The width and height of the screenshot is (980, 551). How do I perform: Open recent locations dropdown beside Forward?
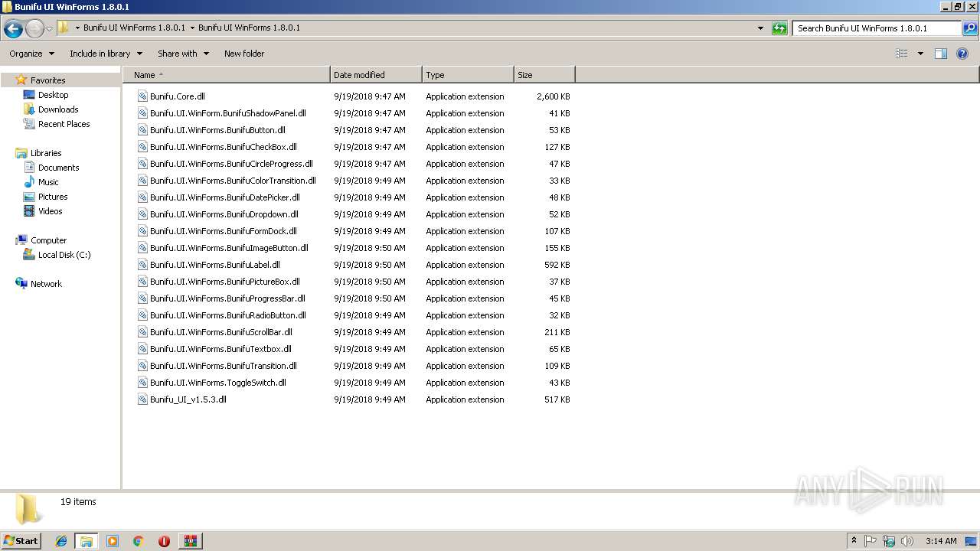[x=49, y=28]
